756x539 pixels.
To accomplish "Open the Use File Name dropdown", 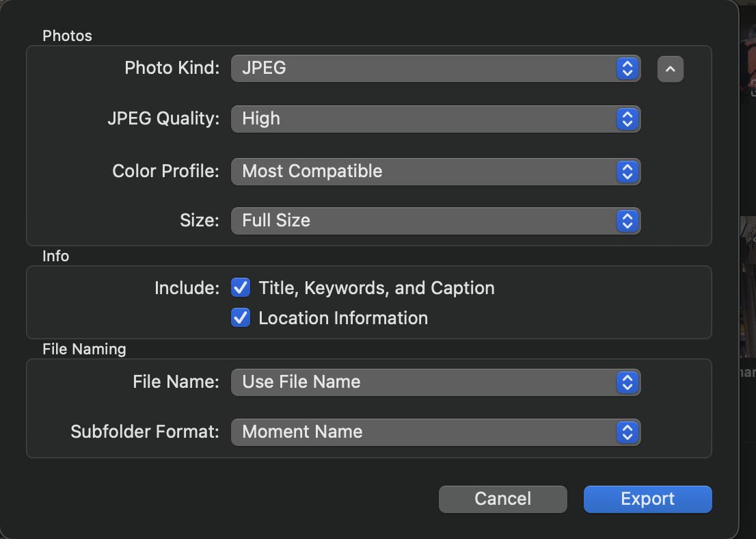I will click(424, 382).
